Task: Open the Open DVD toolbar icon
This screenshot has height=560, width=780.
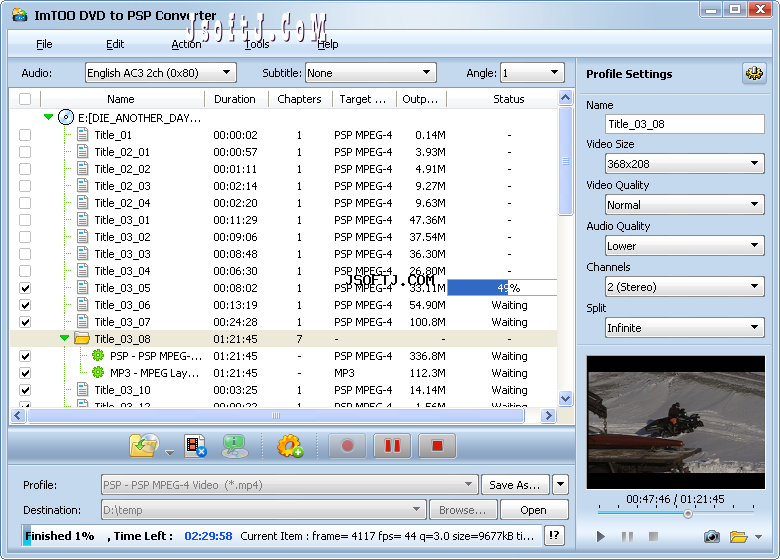Action: coord(144,445)
